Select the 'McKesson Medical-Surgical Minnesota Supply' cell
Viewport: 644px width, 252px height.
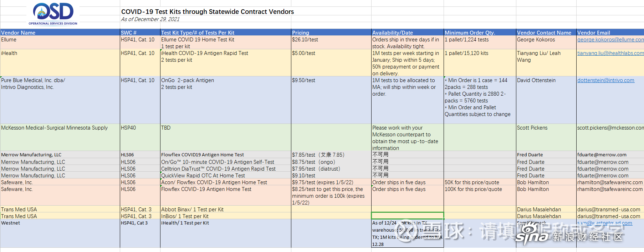tap(60, 137)
